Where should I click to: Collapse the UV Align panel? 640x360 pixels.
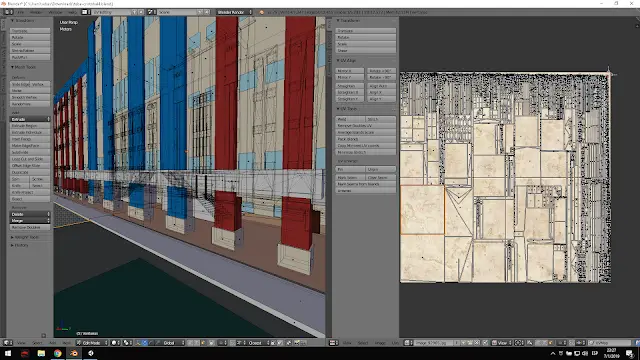(x=347, y=60)
